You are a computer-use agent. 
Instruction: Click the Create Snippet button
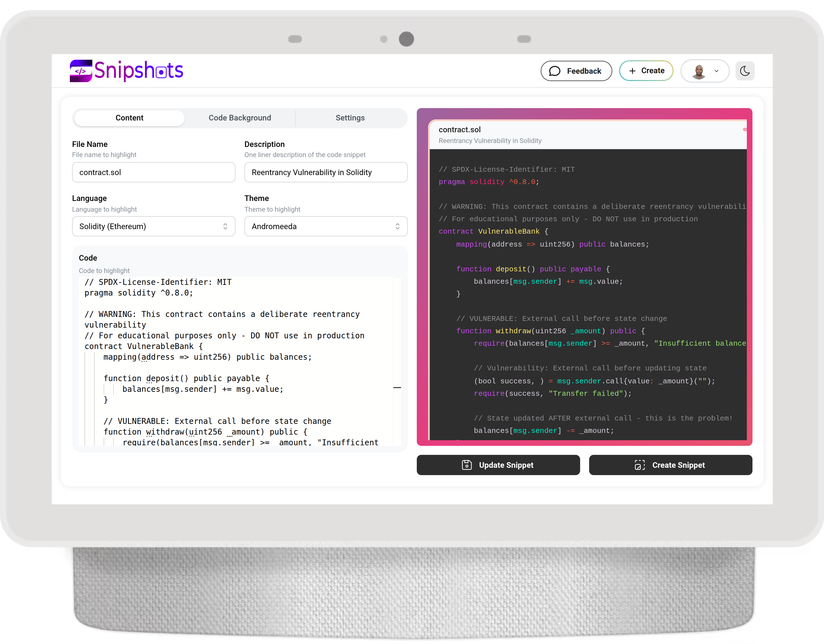[x=671, y=465]
